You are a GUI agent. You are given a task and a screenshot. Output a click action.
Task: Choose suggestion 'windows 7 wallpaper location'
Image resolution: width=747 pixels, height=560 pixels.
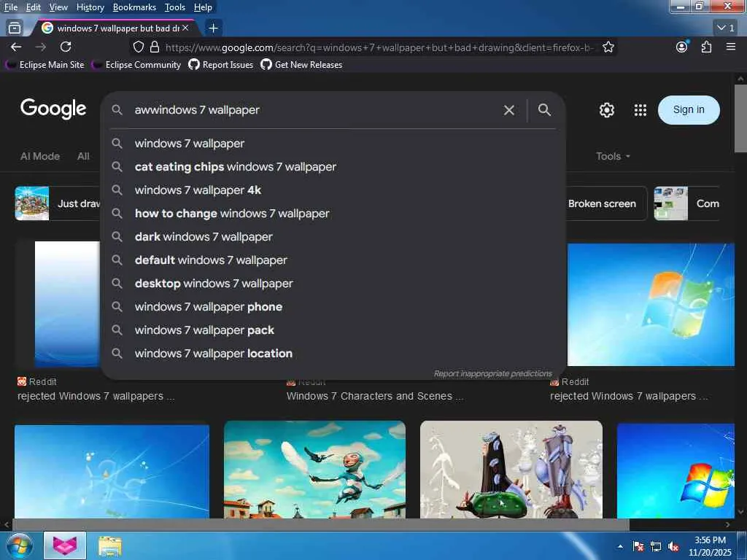pos(333,354)
